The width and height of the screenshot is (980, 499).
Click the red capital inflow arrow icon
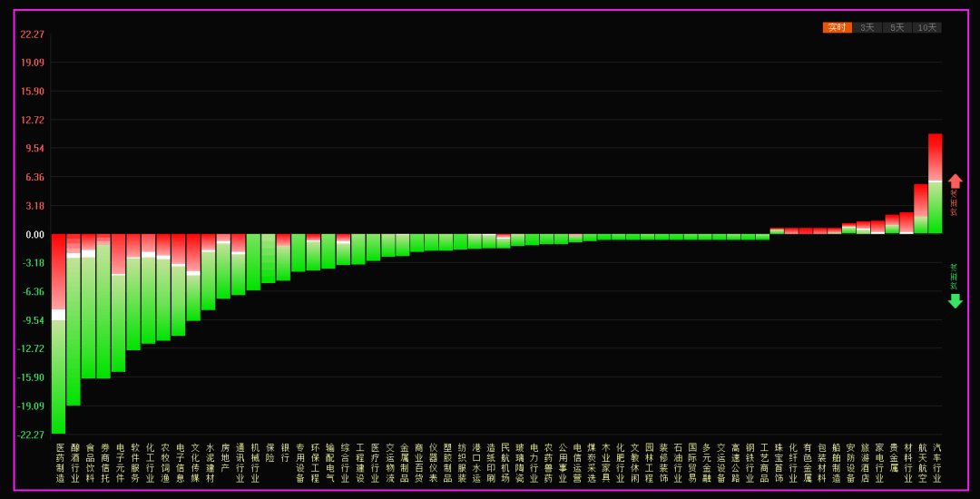(955, 181)
